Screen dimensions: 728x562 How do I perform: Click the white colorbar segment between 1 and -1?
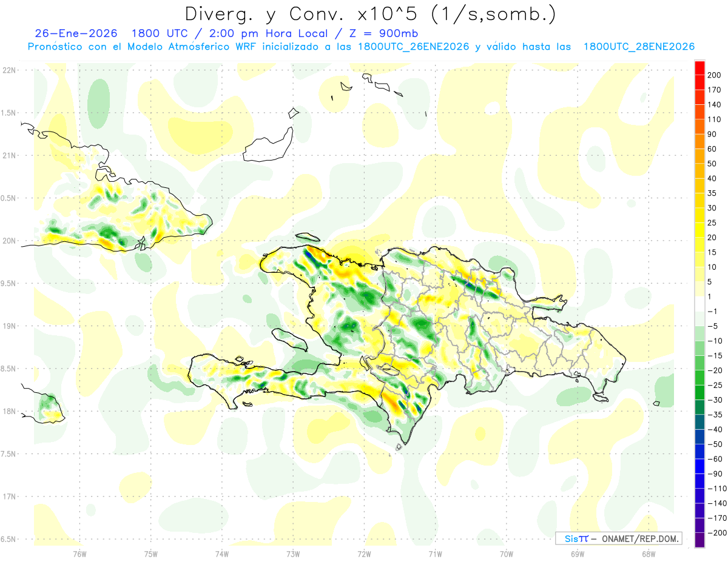click(x=699, y=304)
